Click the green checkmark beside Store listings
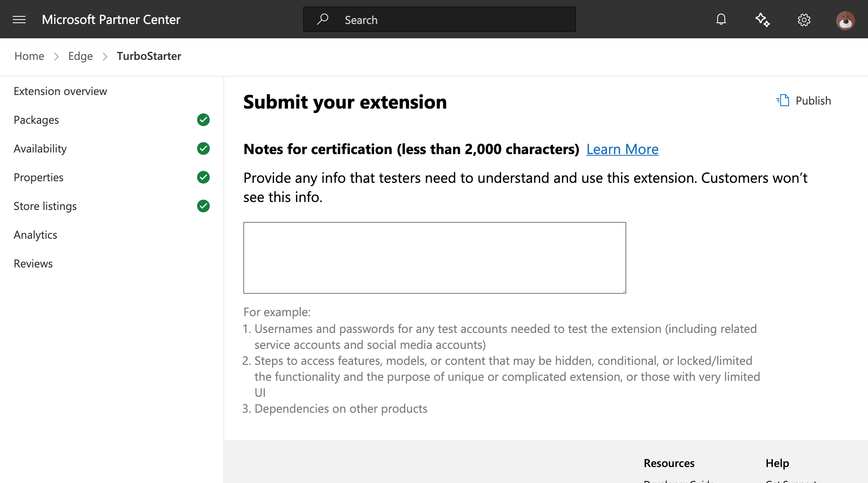868x483 pixels. tap(203, 206)
